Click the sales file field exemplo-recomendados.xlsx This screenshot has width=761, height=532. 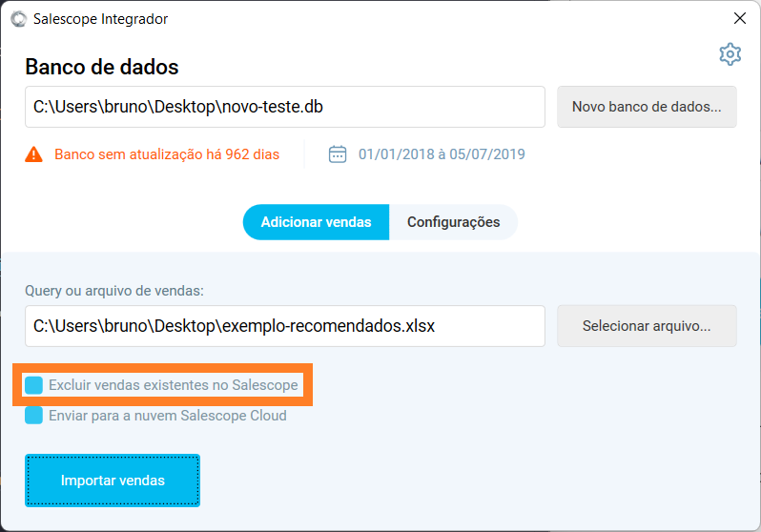(285, 326)
